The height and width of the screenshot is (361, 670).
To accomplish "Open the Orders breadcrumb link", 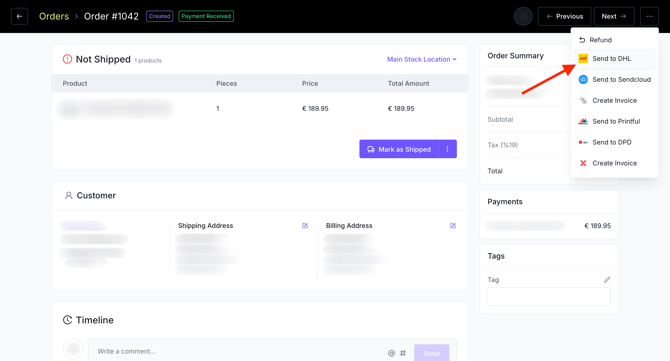I will (54, 16).
